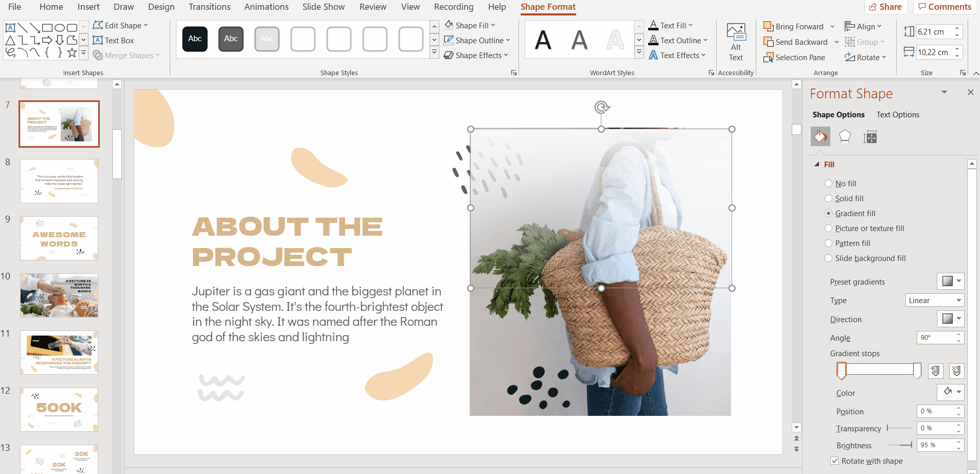
Task: Select Picture or texture fill
Action: point(864,228)
